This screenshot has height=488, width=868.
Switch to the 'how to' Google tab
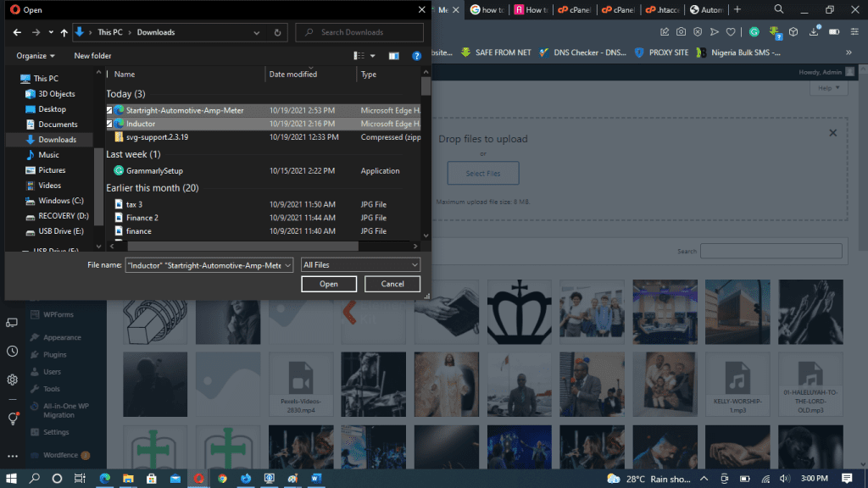tap(487, 9)
